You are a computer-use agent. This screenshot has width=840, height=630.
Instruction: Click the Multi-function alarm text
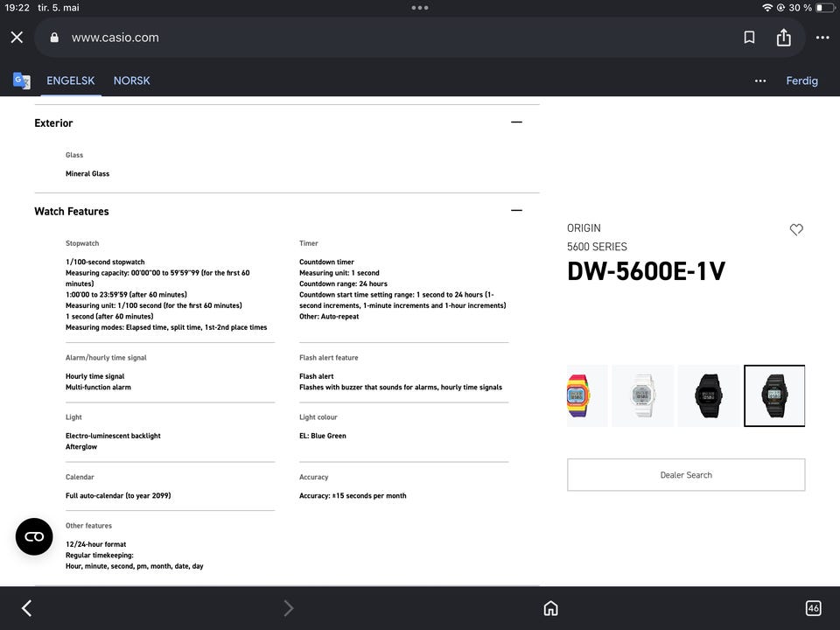(98, 387)
